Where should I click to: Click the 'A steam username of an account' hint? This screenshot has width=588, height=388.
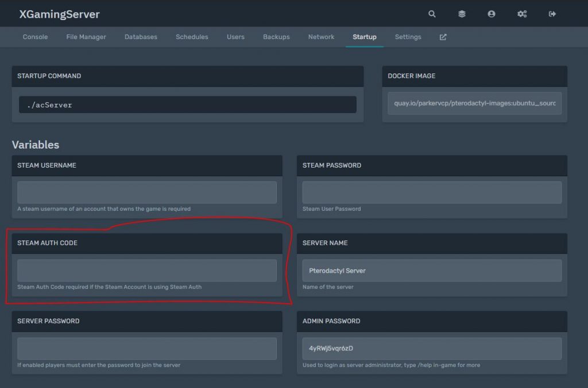104,209
